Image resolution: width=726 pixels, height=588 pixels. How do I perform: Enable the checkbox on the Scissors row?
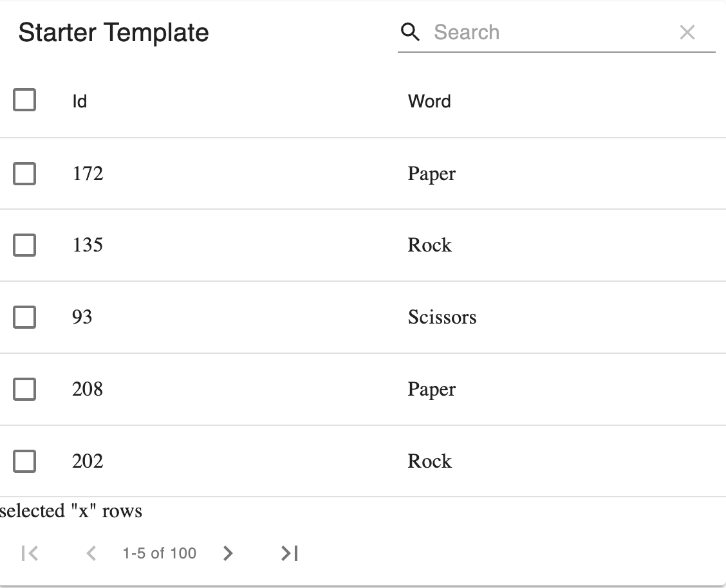pyautogui.click(x=24, y=317)
